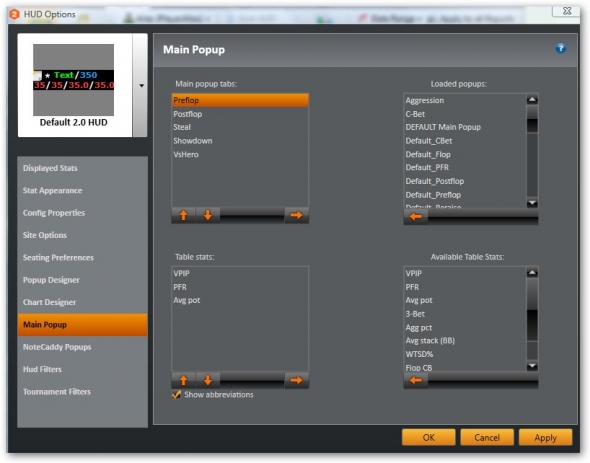The image size is (590, 463).
Task: Open the NoteCaddy Popups section
Action: (x=82, y=347)
